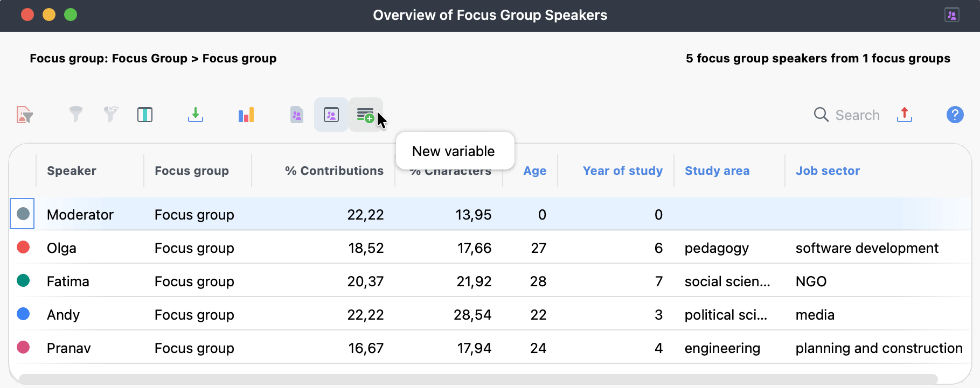Open the statistics bar chart icon
Screen dimensions: 980x388
point(246,115)
